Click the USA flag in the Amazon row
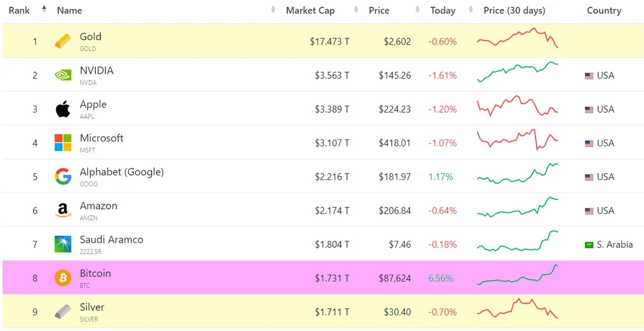The width and height of the screenshot is (644, 331). pyautogui.click(x=589, y=211)
